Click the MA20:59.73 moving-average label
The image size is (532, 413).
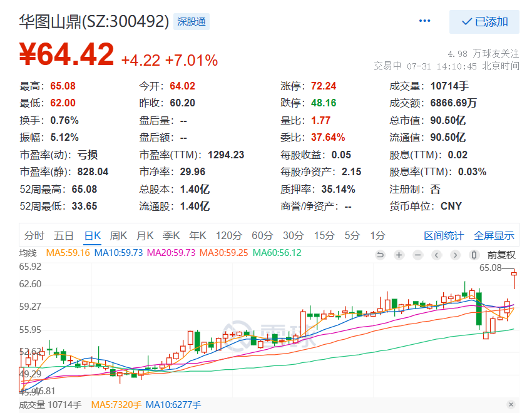[x=171, y=253]
